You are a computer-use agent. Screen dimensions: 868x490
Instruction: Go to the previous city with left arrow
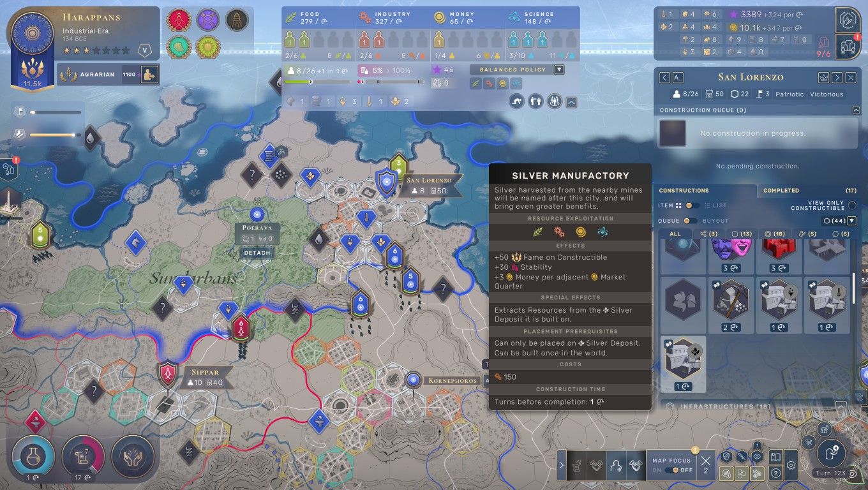[x=664, y=77]
